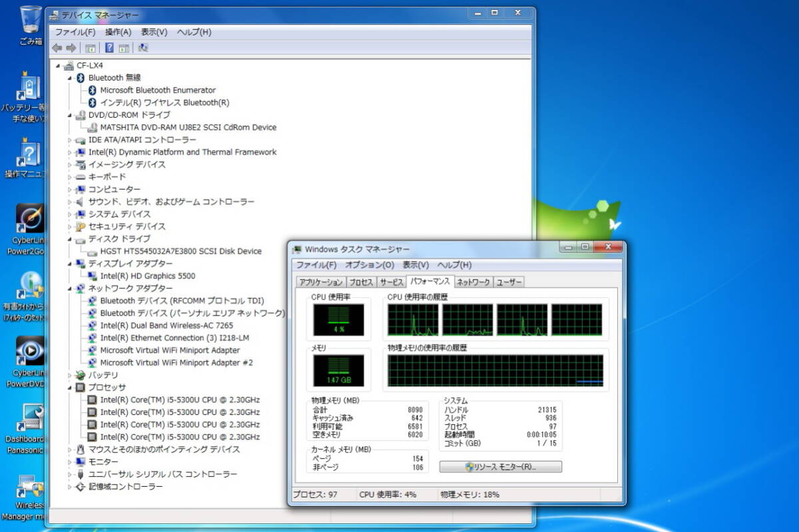Expand the 記憶域コントローラー node
The height and width of the screenshot is (532, 799).
70,487
